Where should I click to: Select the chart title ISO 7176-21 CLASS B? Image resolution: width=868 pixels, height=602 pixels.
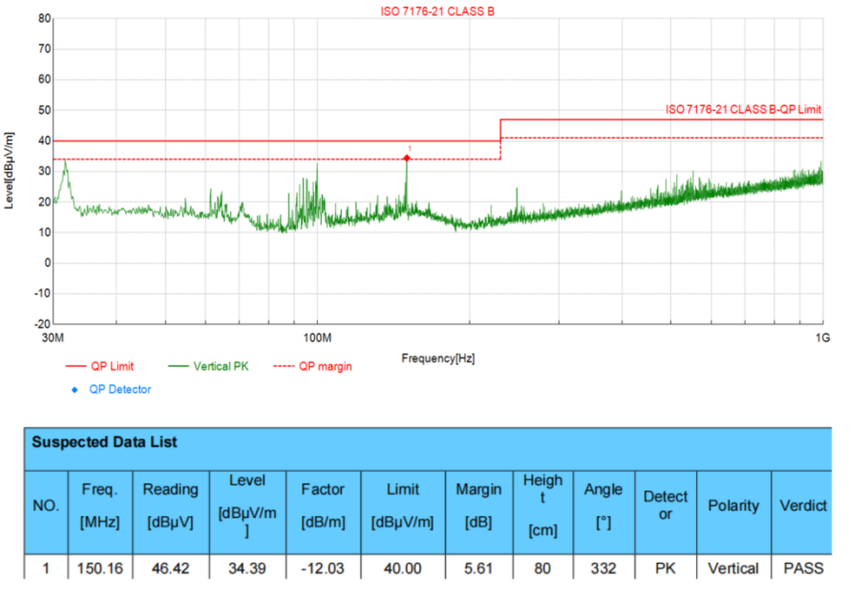(x=436, y=11)
